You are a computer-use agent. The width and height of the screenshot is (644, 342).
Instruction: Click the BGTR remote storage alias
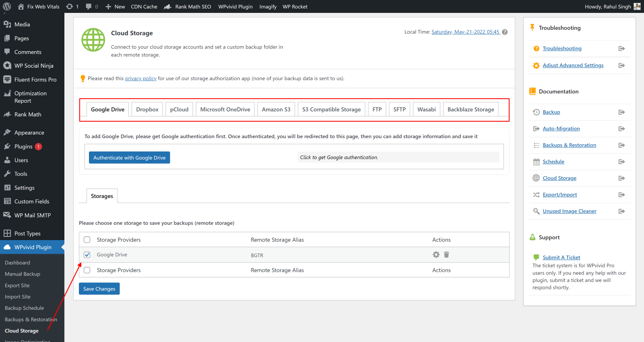tap(257, 255)
